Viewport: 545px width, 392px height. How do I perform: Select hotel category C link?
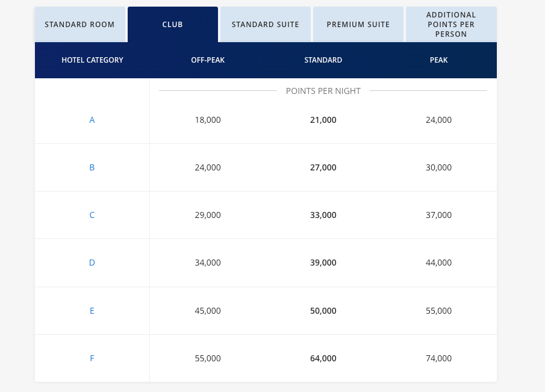(92, 215)
